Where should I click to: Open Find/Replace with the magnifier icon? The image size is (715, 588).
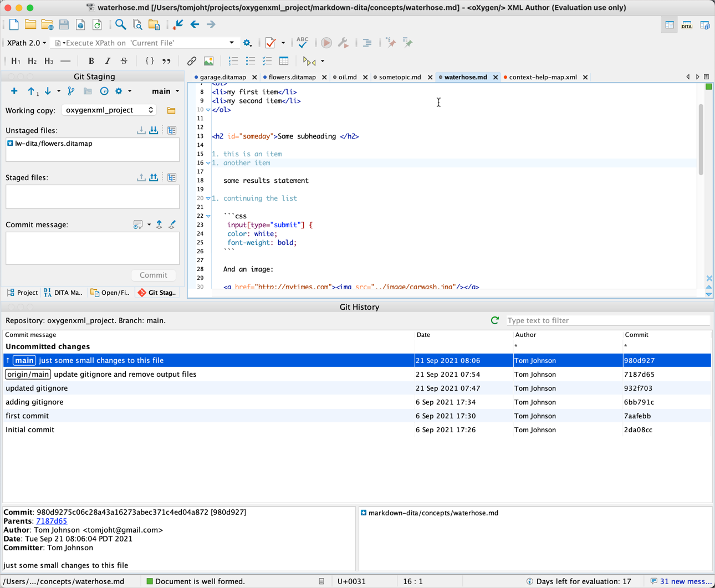pyautogui.click(x=120, y=24)
